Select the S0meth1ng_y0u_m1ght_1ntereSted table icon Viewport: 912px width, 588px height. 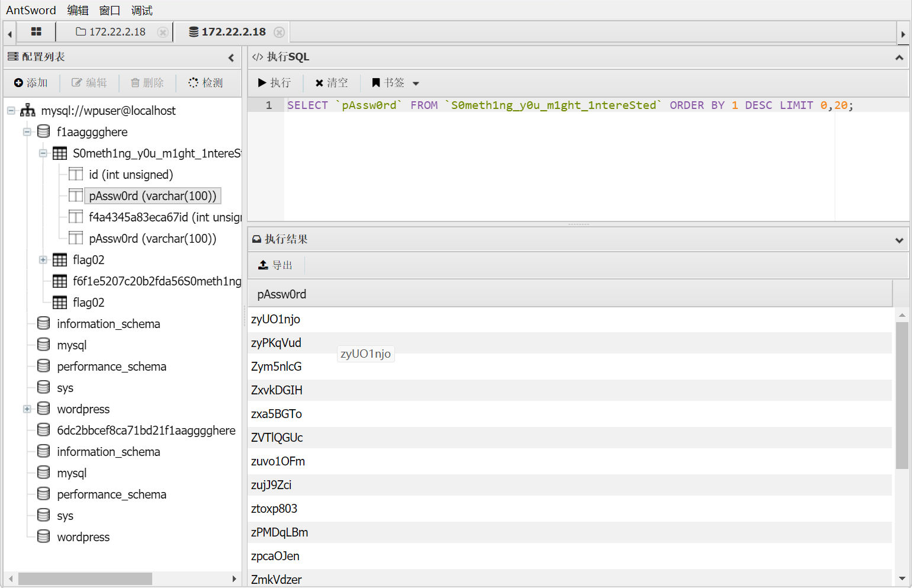(60, 153)
